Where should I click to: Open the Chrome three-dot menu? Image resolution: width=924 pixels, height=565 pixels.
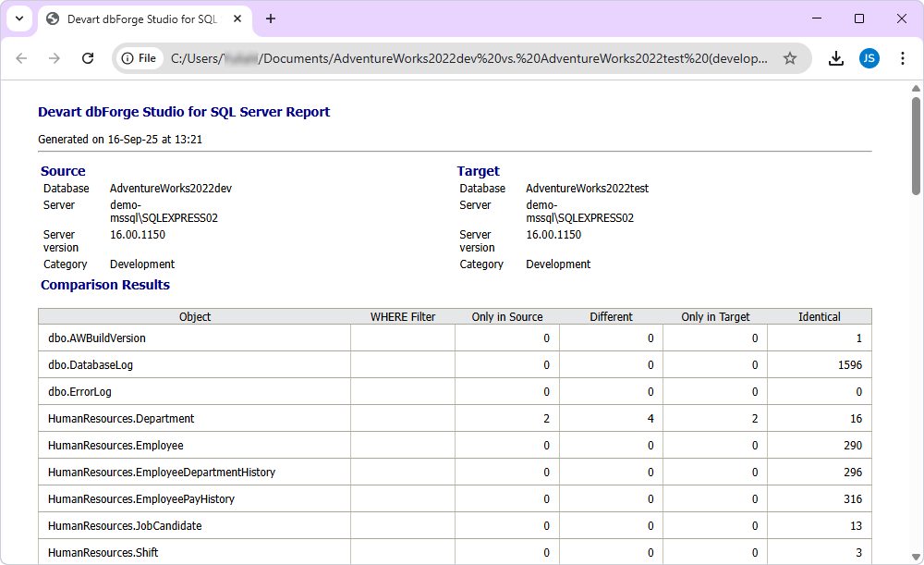pos(903,57)
